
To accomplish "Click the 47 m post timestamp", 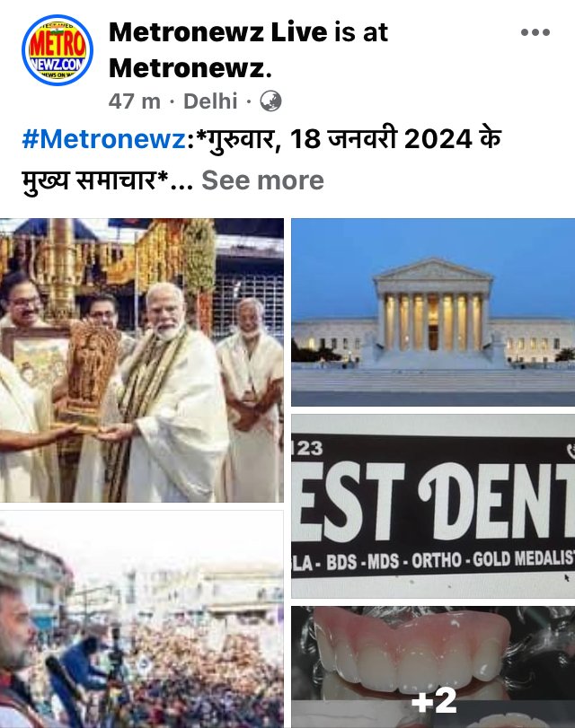I will coord(135,101).
